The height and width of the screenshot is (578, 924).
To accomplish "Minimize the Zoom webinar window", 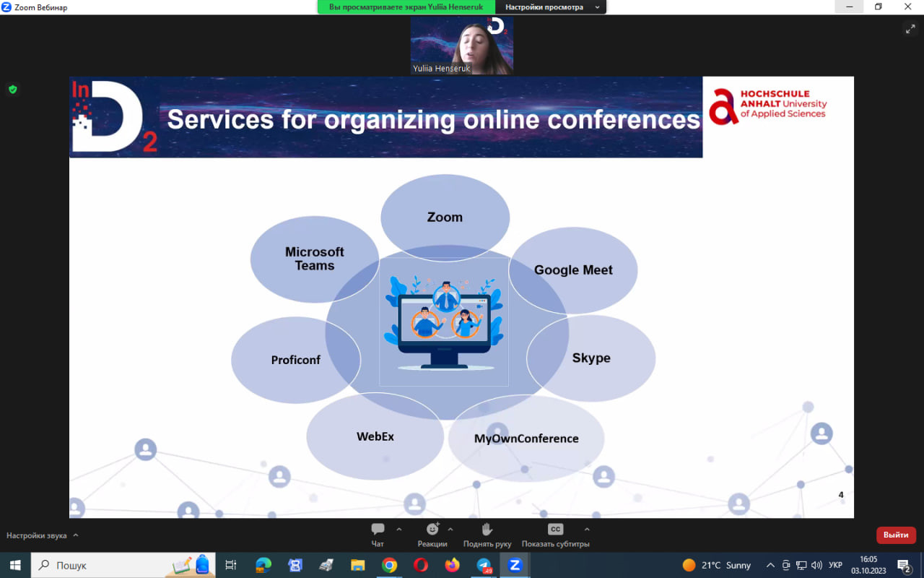I will pyautogui.click(x=850, y=7).
